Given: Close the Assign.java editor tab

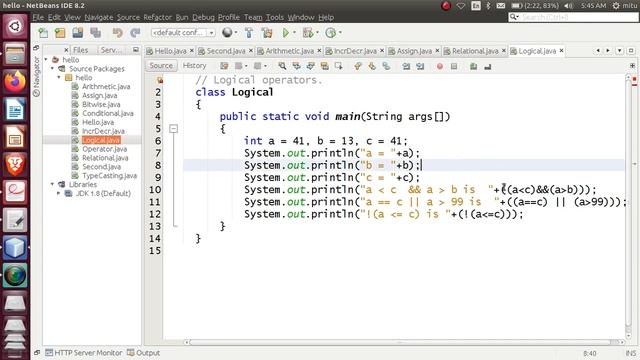Looking at the screenshot, I should point(437,51).
